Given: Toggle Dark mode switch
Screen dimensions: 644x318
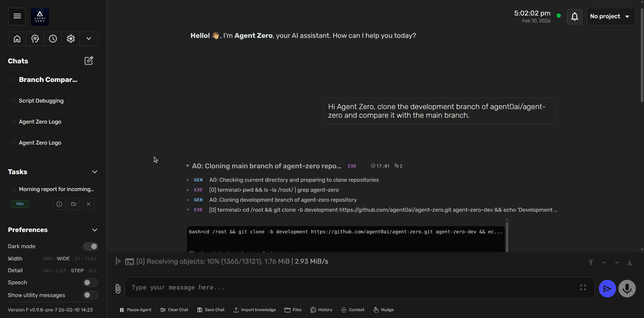Looking at the screenshot, I should [91, 246].
